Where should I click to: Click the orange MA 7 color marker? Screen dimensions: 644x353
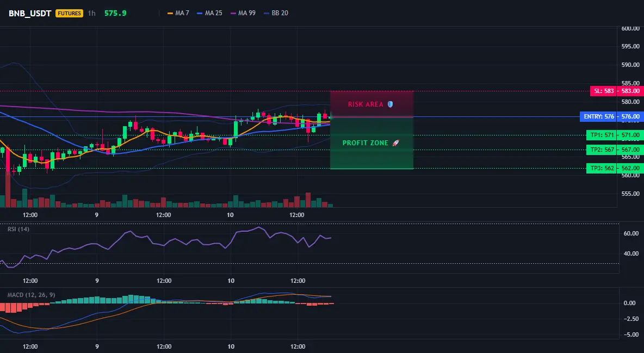click(x=170, y=13)
